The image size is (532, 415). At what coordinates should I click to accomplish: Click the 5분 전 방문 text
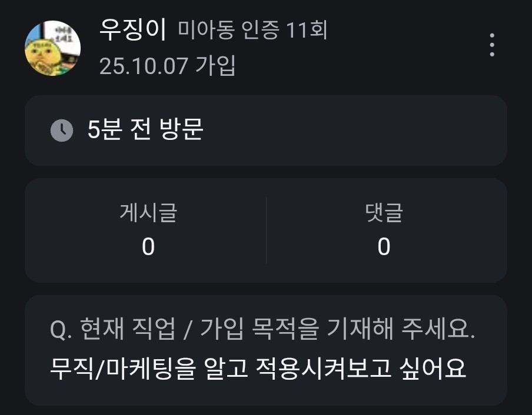145,130
